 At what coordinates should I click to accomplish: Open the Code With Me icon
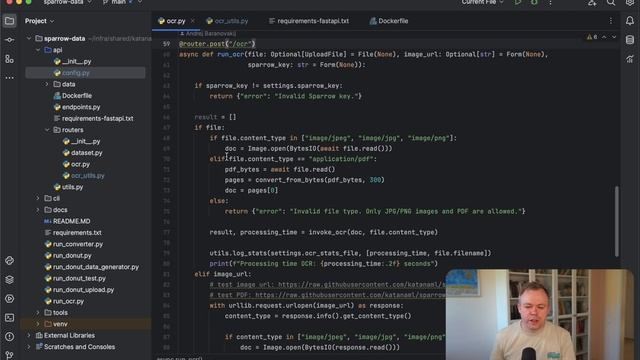click(x=592, y=2)
